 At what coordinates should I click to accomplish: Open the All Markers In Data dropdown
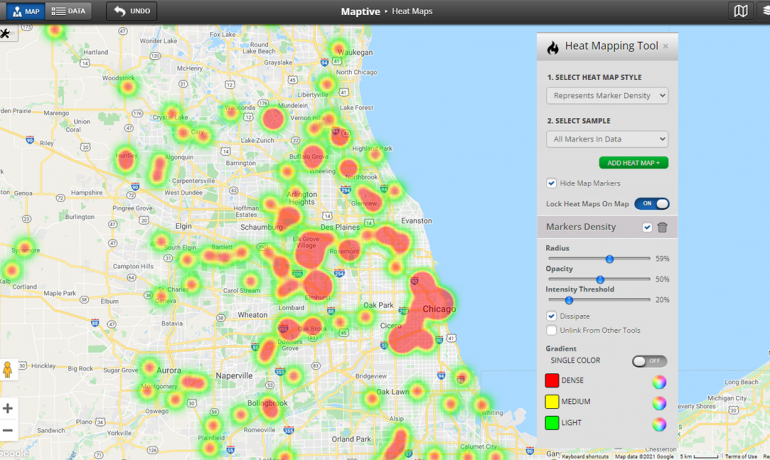(x=607, y=139)
